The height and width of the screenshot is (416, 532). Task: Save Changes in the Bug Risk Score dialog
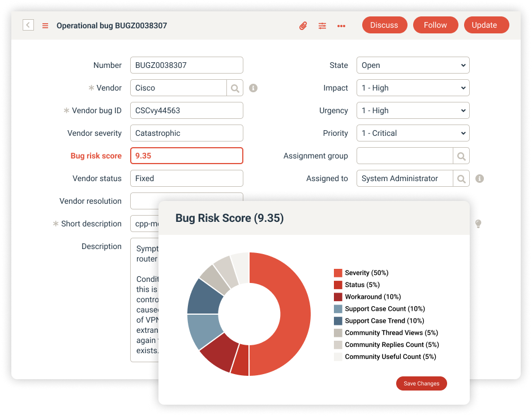point(421,383)
